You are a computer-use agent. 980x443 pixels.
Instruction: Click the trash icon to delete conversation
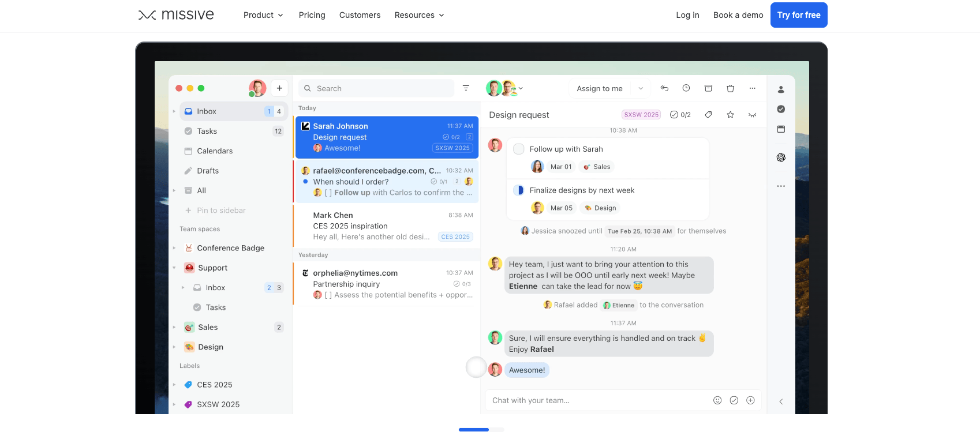pos(730,88)
